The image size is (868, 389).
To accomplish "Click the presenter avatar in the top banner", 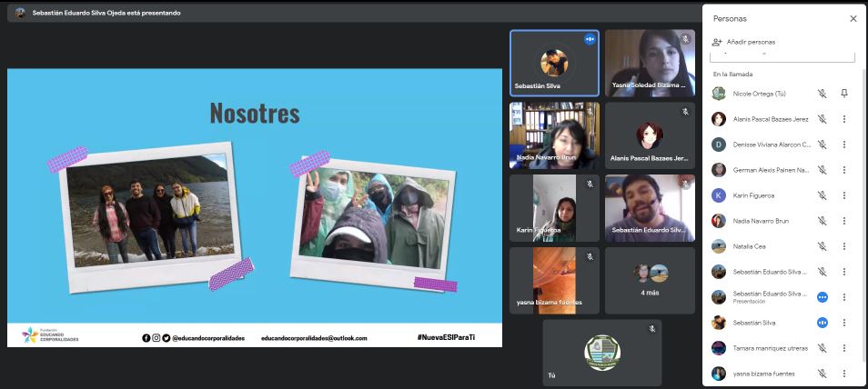I will click(x=20, y=13).
